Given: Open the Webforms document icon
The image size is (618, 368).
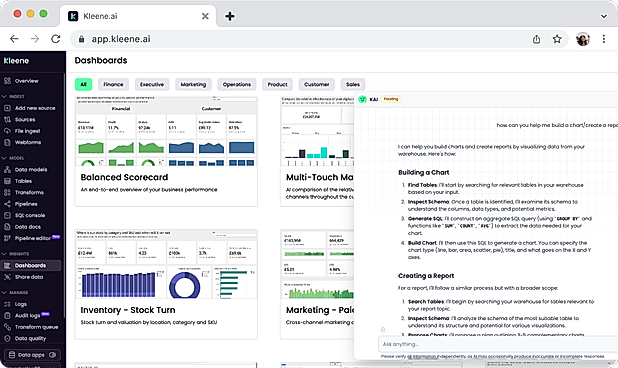Looking at the screenshot, I should [x=7, y=142].
